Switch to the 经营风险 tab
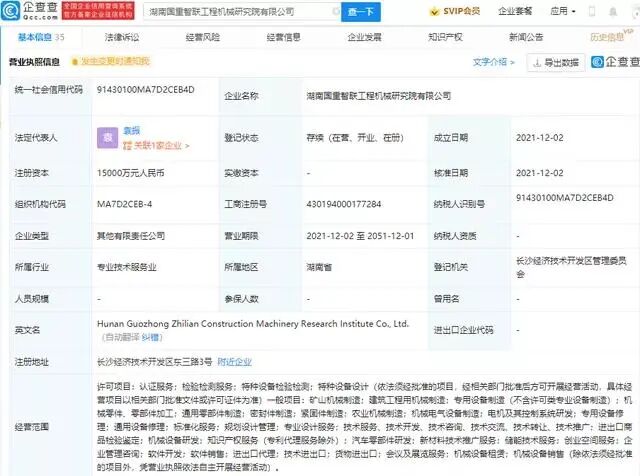The height and width of the screenshot is (476, 640). 202,37
